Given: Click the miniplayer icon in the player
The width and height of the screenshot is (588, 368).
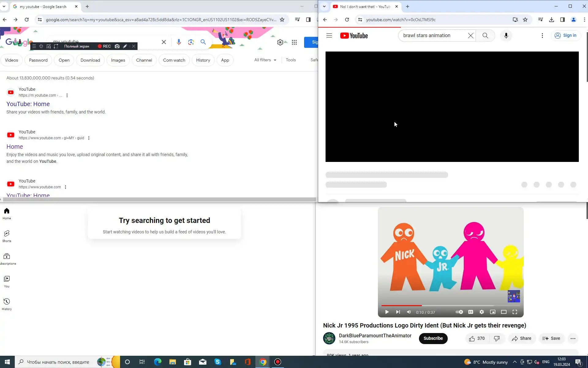Looking at the screenshot, I should point(493,312).
